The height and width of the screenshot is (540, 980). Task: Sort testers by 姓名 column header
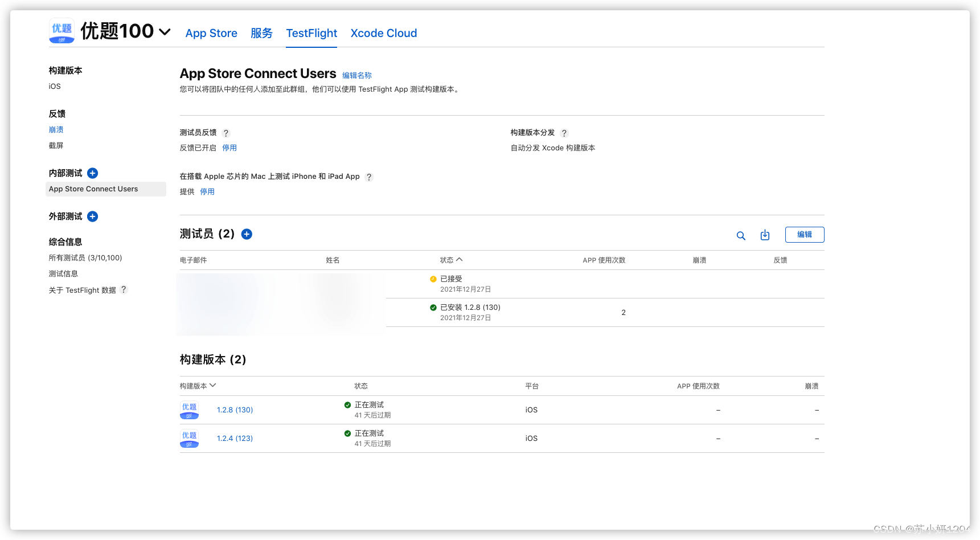pyautogui.click(x=333, y=260)
